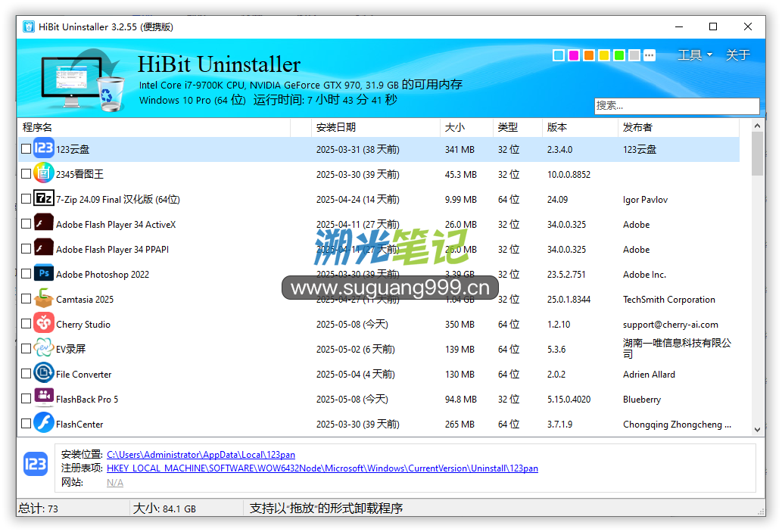Click the FlashCenter icon

point(44,423)
